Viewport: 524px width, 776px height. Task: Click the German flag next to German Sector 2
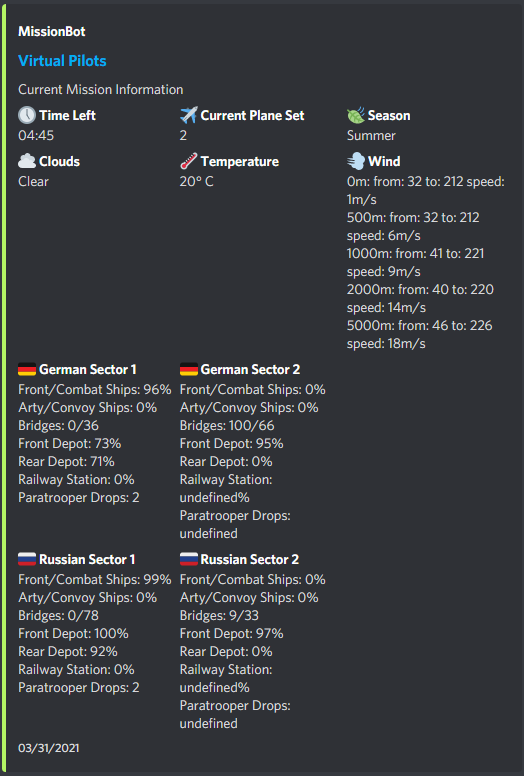tap(189, 370)
